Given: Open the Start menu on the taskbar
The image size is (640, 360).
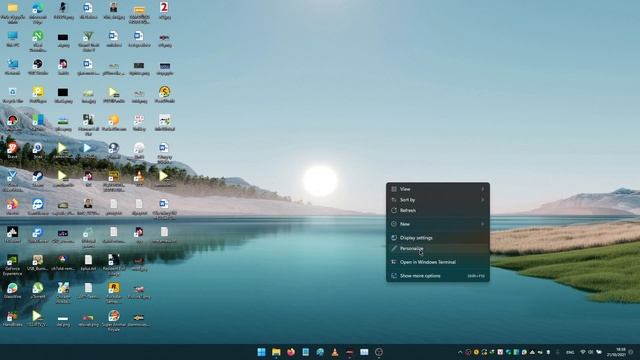Looking at the screenshot, I should point(261,352).
